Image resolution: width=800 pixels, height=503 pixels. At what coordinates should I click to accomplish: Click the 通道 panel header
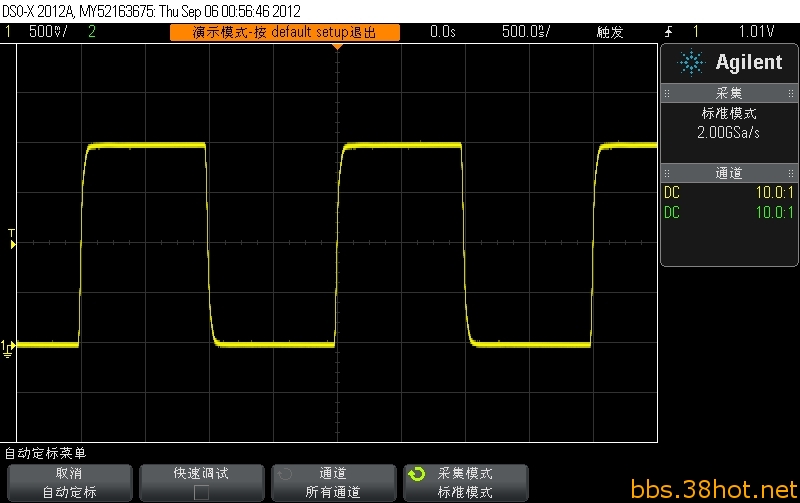point(729,173)
